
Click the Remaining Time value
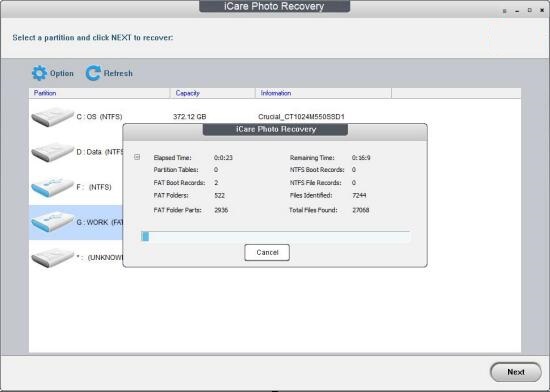[361, 158]
